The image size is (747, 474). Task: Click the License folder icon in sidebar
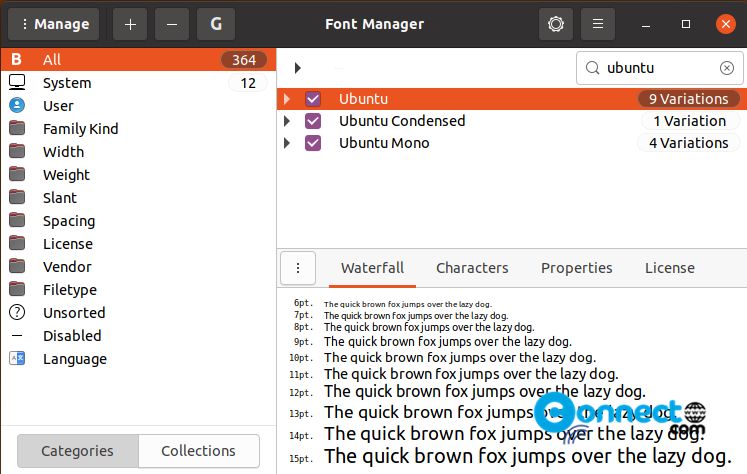coord(17,243)
